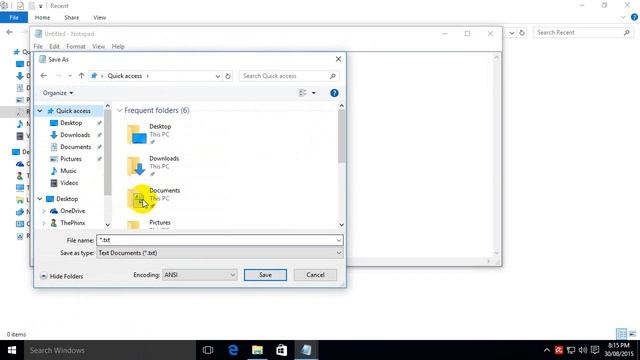Open Share tab in File Explorer window
Image resolution: width=640 pixels, height=360 pixels.
tap(71, 18)
